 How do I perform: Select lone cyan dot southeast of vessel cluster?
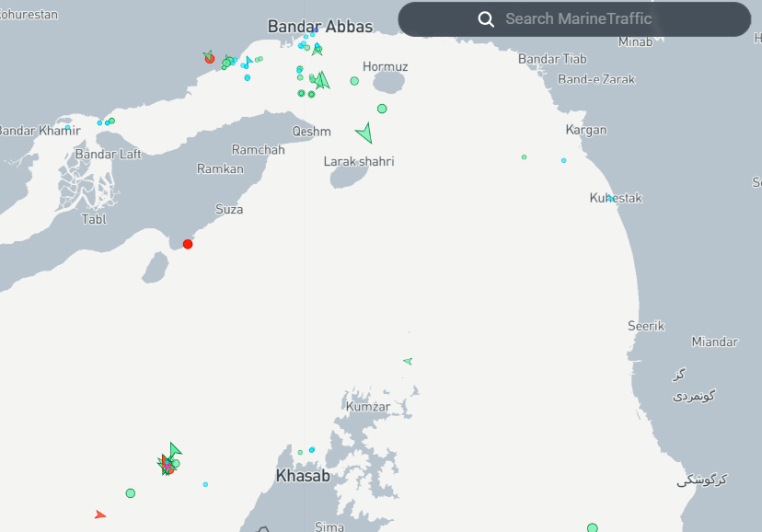pos(205,484)
